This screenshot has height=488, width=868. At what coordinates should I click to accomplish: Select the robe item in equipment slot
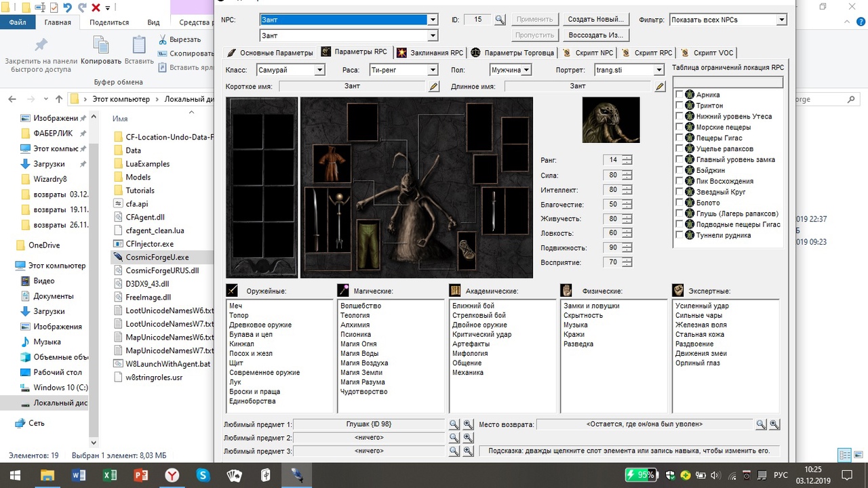pos(332,163)
